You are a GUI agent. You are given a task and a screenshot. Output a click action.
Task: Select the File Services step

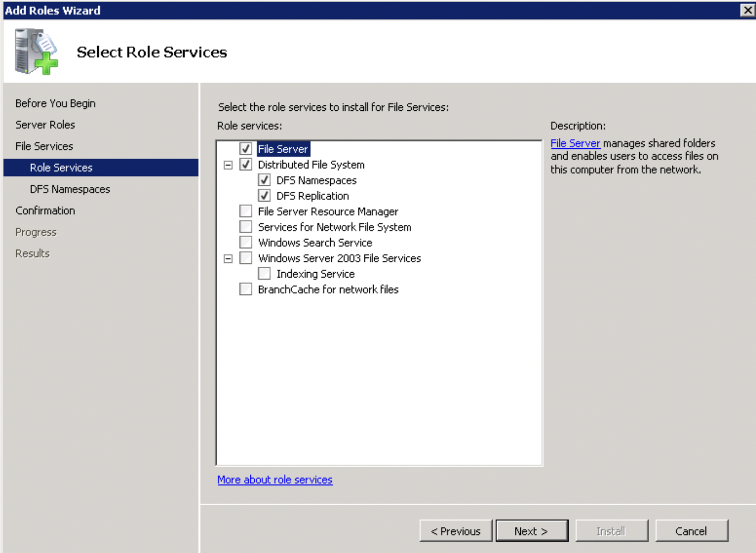[x=44, y=146]
